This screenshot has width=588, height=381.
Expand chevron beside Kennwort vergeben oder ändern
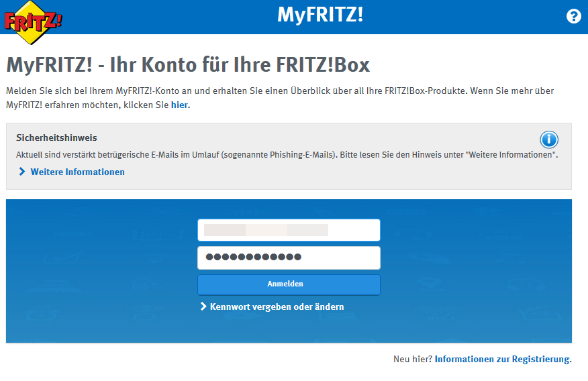pos(203,307)
